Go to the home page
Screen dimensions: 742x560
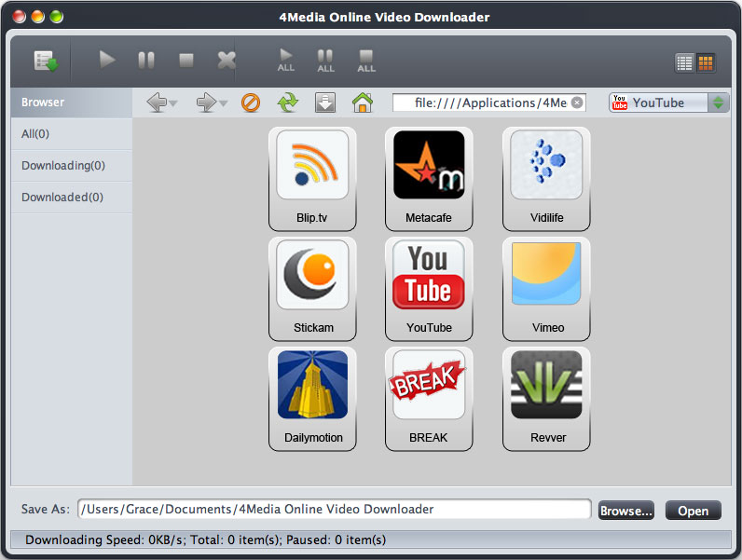[x=363, y=102]
